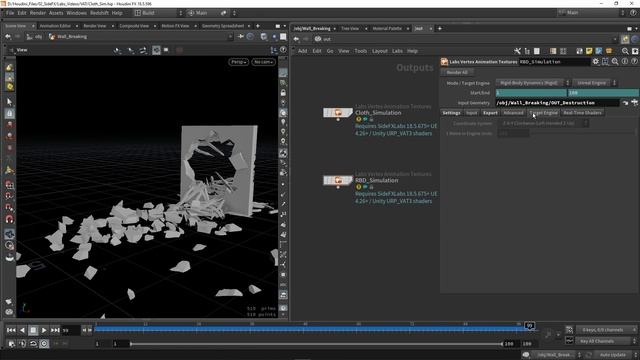640x360 pixels.
Task: Switch to the Real-Time Shaders parameter tab
Action: (582, 113)
